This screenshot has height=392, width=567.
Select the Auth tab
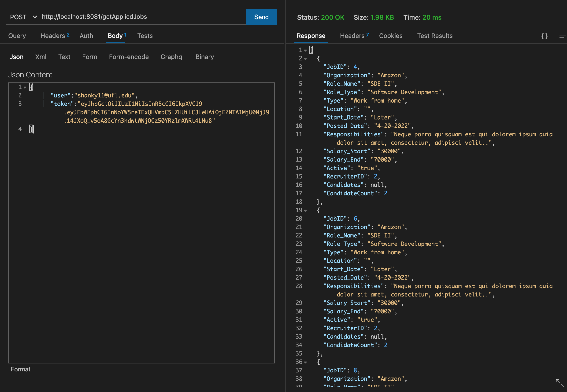tap(86, 36)
